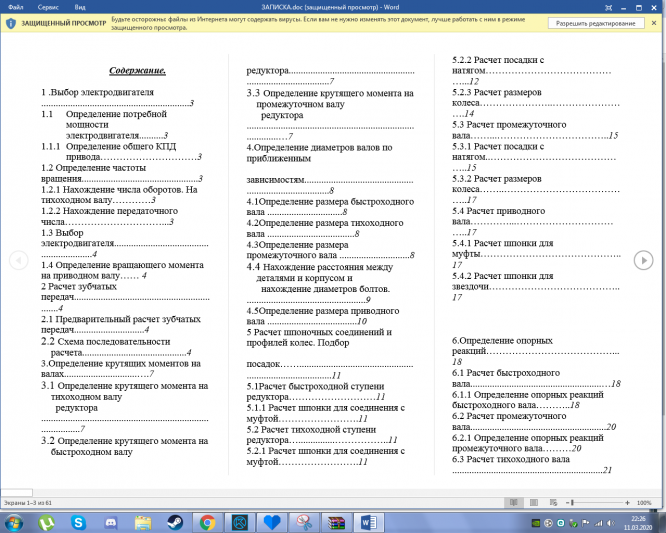Viewport: 666px width, 533px height.
Task: Click entry 6.Определение опорных
Action: click(502, 341)
